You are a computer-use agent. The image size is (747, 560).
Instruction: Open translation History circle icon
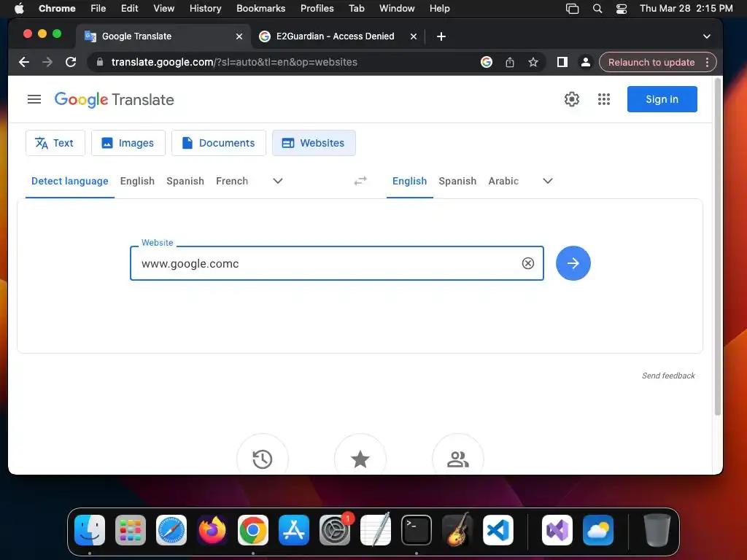point(263,459)
